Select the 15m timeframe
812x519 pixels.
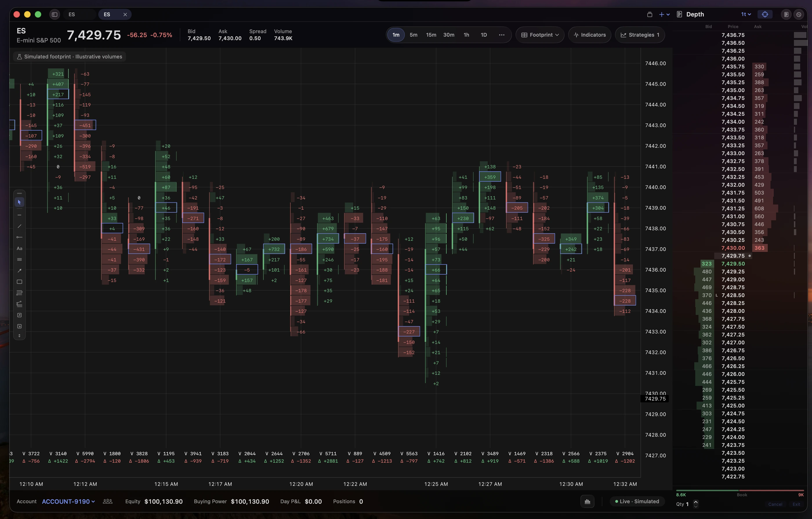click(x=431, y=35)
